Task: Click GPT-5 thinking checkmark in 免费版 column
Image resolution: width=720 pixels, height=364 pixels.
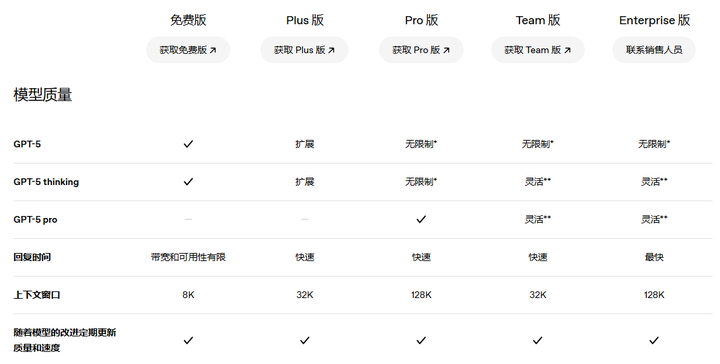Action: point(188,182)
